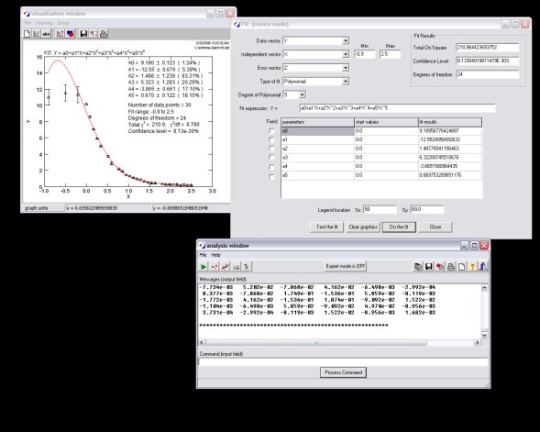Click the 'abc' text icon in visualization toolbar

[x=46, y=34]
